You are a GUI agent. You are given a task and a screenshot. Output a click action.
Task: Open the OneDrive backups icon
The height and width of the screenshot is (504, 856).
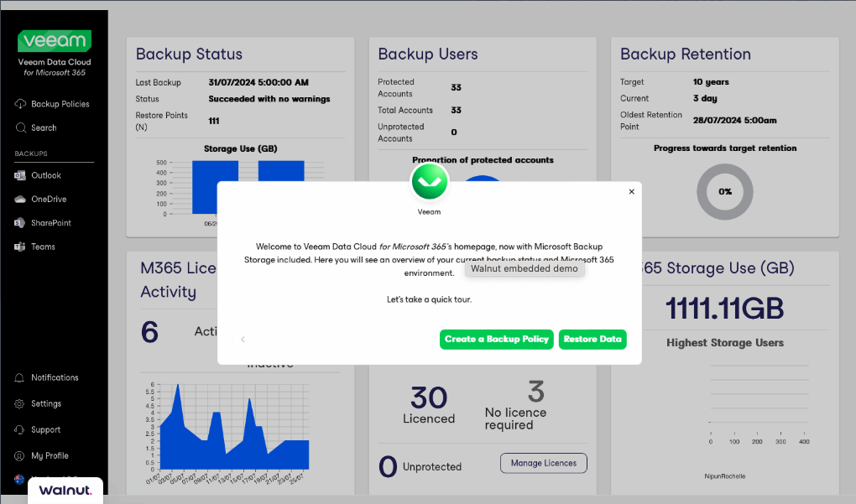click(20, 200)
